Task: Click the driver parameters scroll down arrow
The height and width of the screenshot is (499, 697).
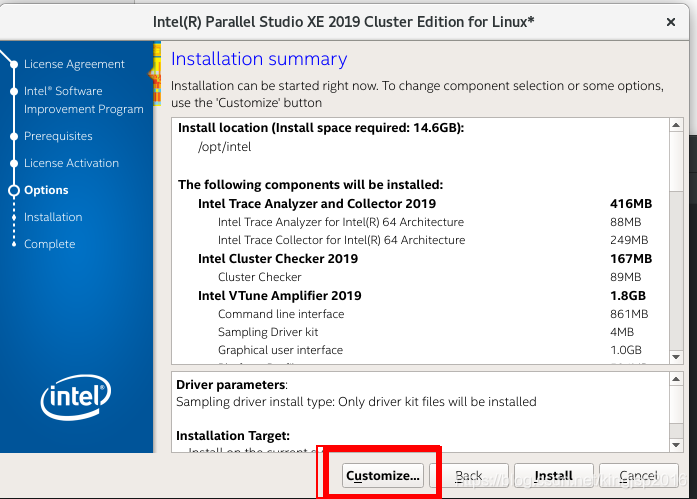Action: pos(676,445)
